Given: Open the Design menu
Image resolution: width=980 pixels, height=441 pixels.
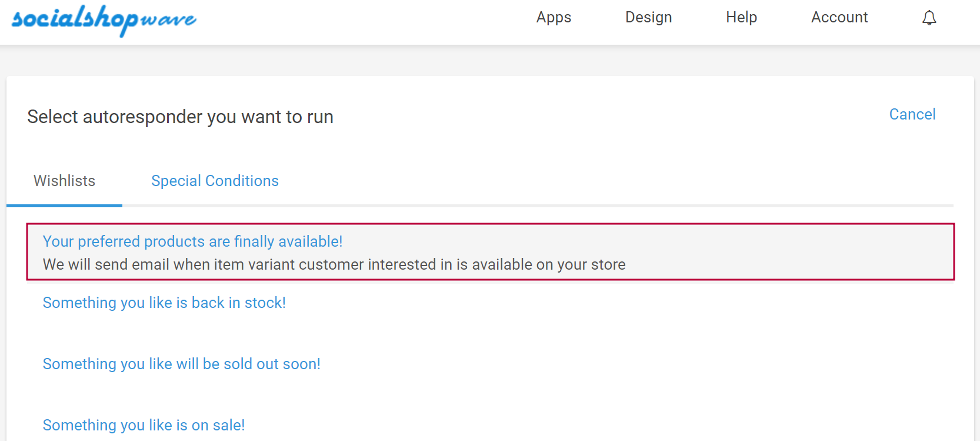Looking at the screenshot, I should (x=648, y=18).
